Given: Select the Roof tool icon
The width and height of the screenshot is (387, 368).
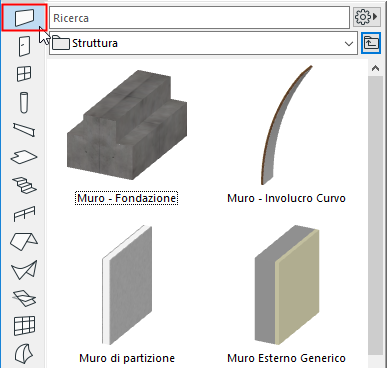Looking at the screenshot, I should pyautogui.click(x=24, y=241).
